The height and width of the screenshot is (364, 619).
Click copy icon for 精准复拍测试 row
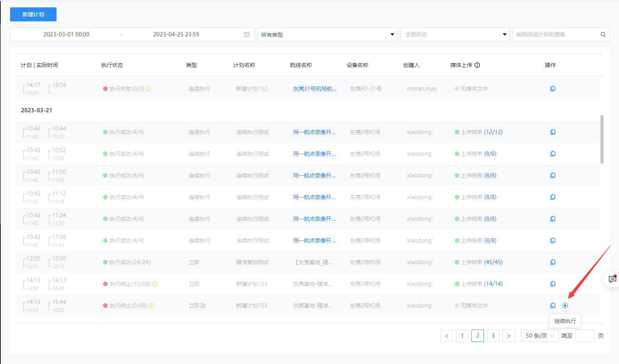553,262
